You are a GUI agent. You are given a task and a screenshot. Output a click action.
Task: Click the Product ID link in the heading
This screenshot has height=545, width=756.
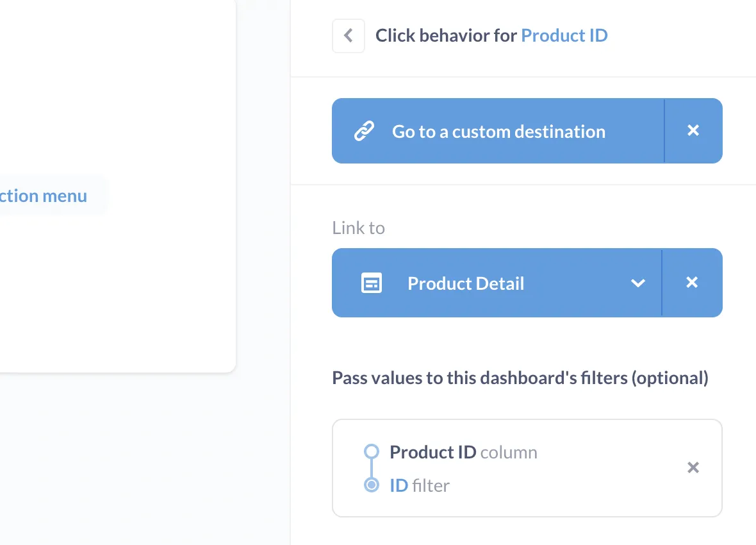click(564, 35)
